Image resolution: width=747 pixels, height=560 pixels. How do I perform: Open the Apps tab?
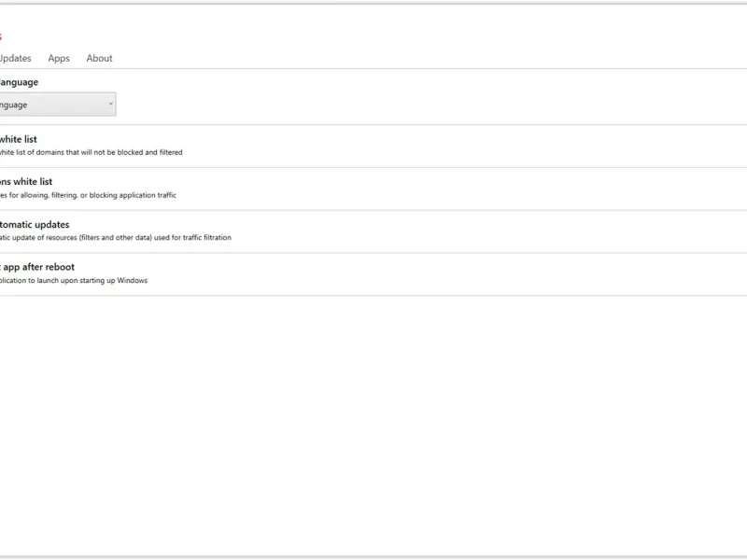59,58
